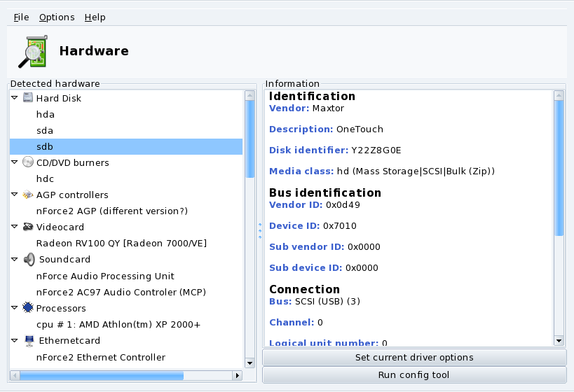Collapse the CD/DVD burners tree node

coord(15,162)
